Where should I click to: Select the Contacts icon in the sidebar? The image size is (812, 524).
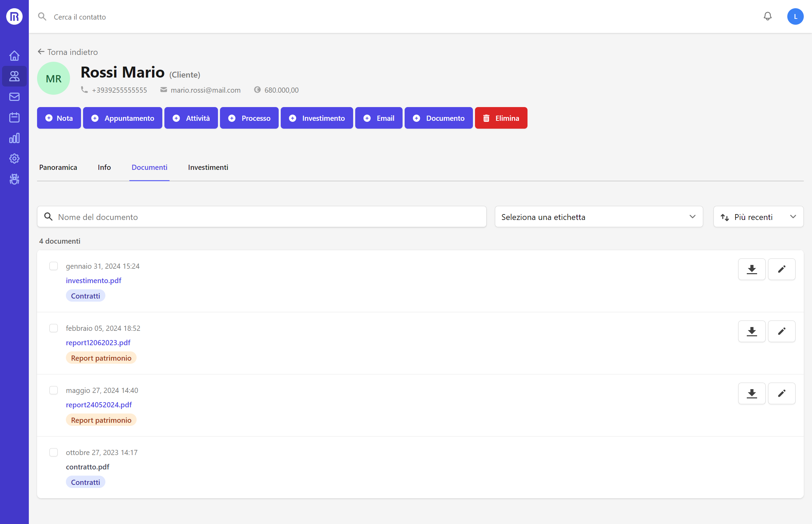point(14,76)
